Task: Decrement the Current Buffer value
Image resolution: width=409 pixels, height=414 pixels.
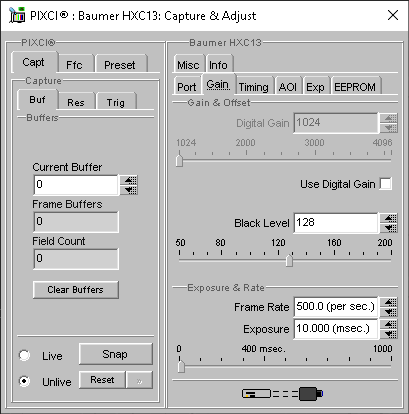Action: [x=129, y=190]
